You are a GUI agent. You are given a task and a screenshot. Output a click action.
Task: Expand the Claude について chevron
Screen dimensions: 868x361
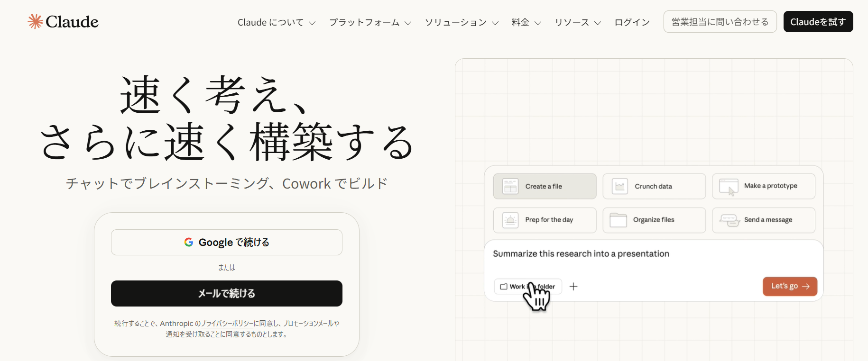point(312,23)
